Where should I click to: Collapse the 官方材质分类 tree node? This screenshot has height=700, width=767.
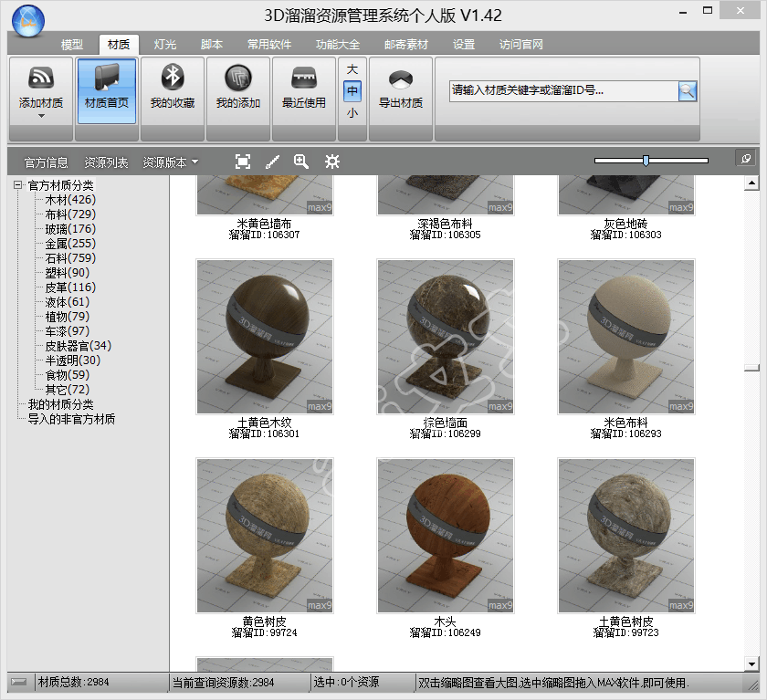pyautogui.click(x=17, y=184)
